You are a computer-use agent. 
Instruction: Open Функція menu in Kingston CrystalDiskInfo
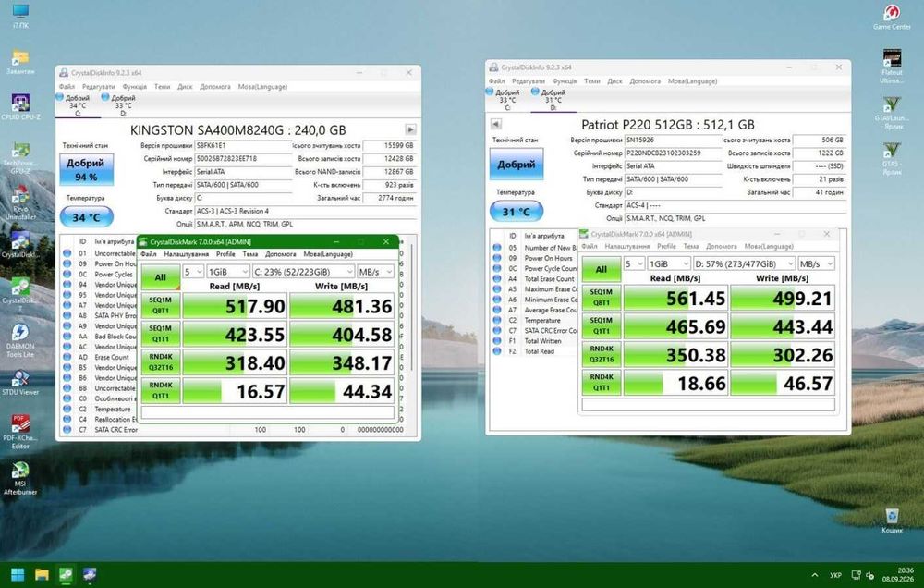(x=134, y=87)
